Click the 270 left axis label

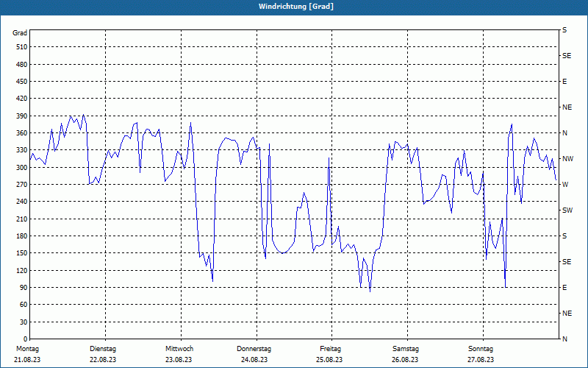tap(22, 185)
